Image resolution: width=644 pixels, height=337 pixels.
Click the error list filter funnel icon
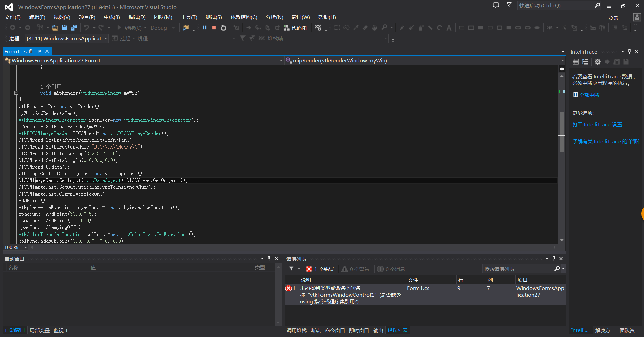pos(291,269)
